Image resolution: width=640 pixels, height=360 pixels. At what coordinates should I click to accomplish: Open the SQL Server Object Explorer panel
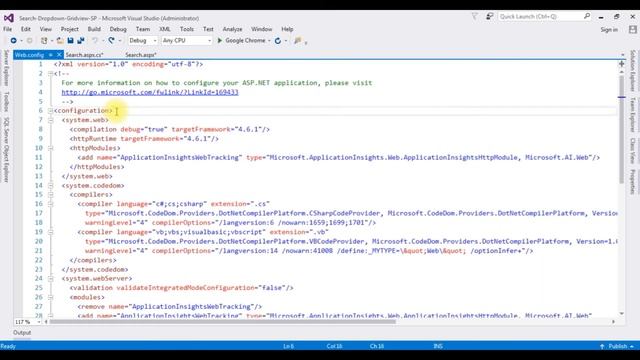click(6, 150)
